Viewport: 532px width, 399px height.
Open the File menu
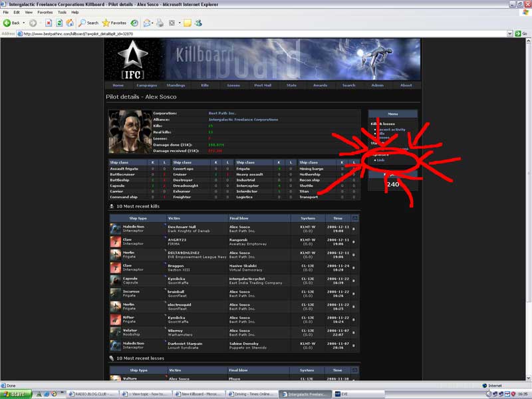click(6, 12)
